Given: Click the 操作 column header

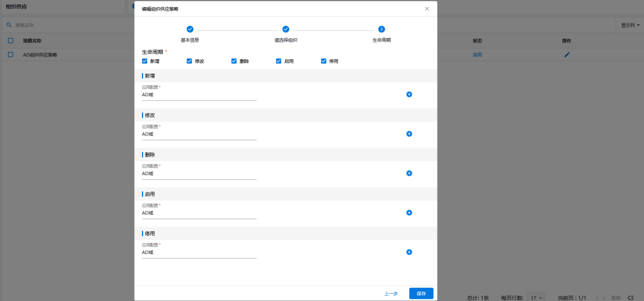Looking at the screenshot, I should pyautogui.click(x=567, y=41).
